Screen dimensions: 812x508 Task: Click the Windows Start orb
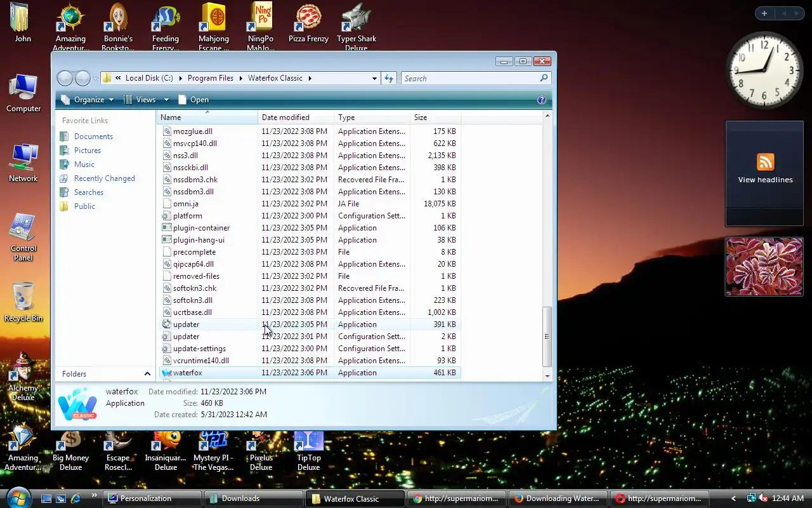[17, 497]
